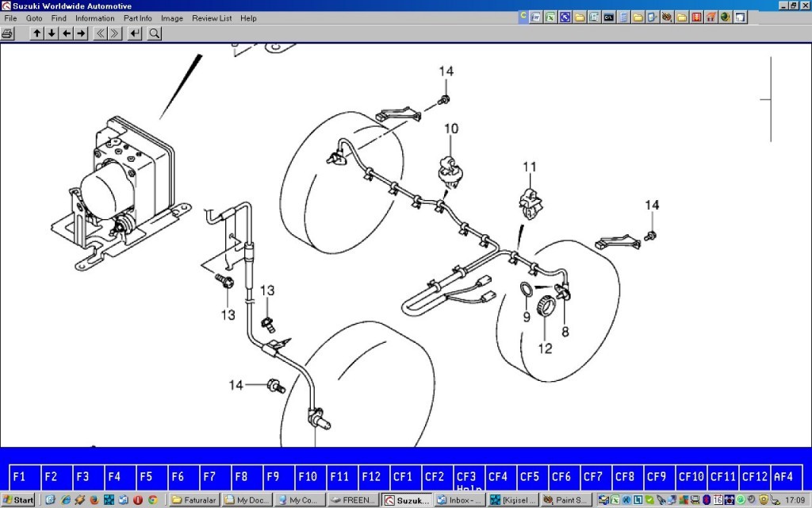Click the enter/return arrow toolbar icon
The width and height of the screenshot is (812, 508).
pos(135,33)
